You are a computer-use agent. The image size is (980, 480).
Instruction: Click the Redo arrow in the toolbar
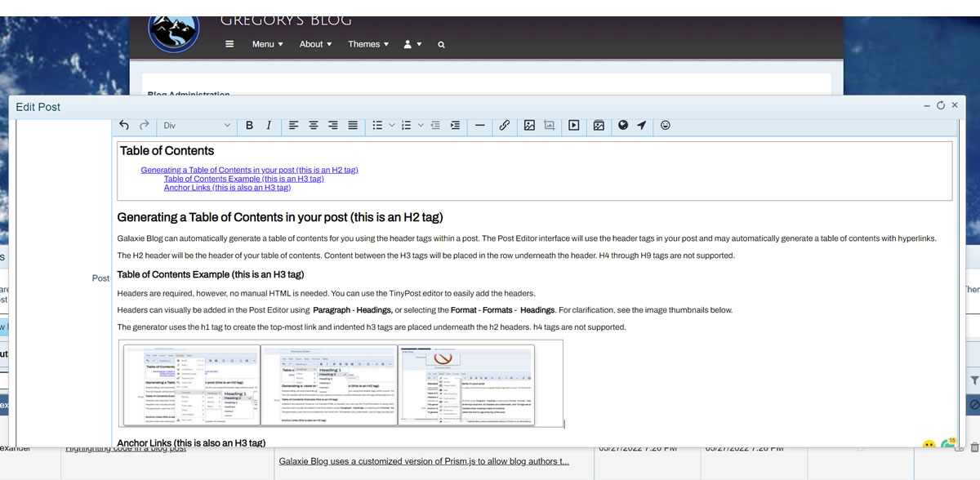coord(145,125)
